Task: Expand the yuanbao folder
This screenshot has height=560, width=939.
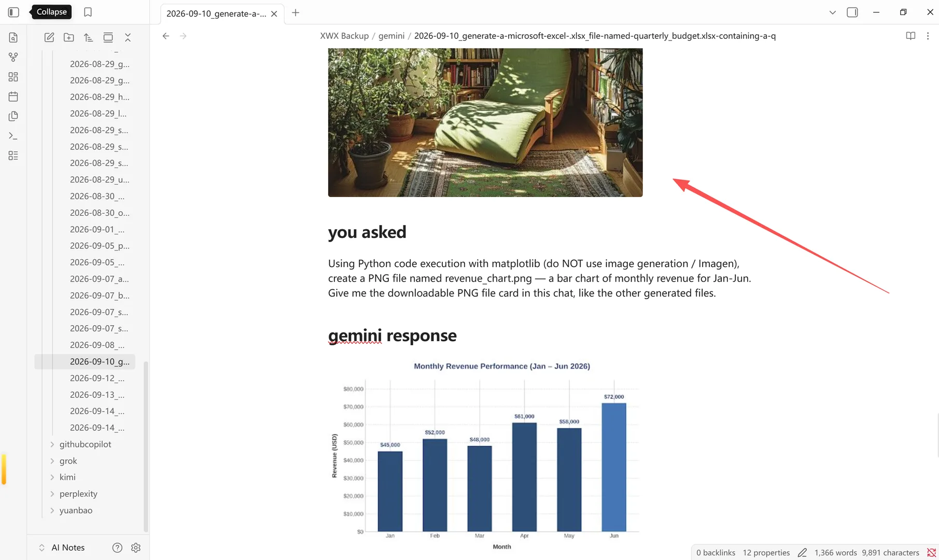Action: click(x=76, y=510)
